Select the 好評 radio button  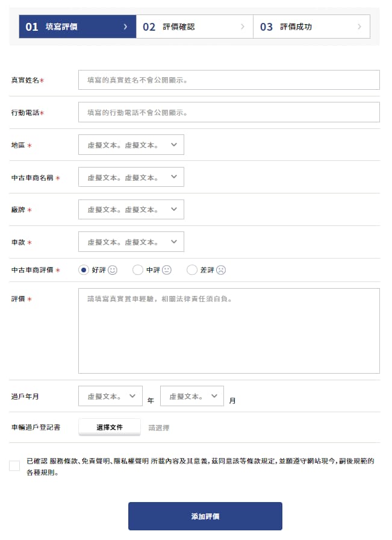click(x=84, y=270)
